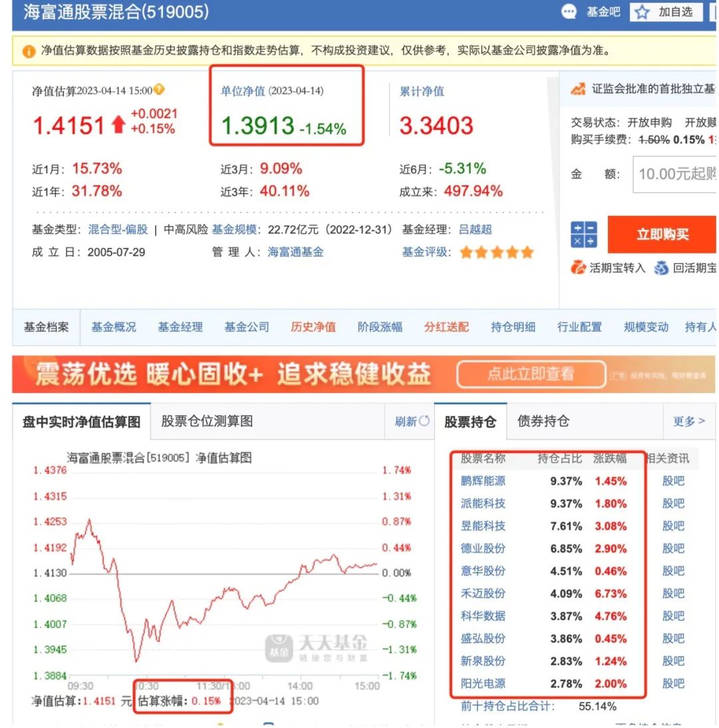Click the 金额 input field
This screenshot has width=719, height=728.
coord(674,174)
